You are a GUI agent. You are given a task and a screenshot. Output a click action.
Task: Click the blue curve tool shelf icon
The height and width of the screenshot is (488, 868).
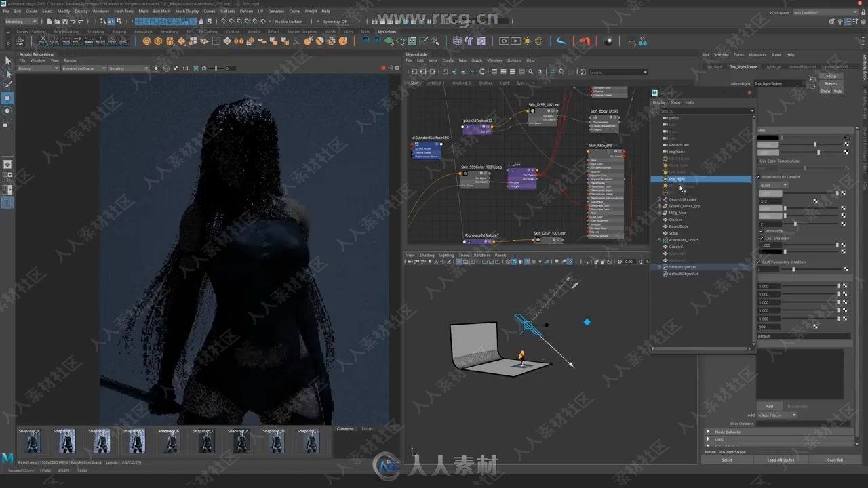[561, 41]
